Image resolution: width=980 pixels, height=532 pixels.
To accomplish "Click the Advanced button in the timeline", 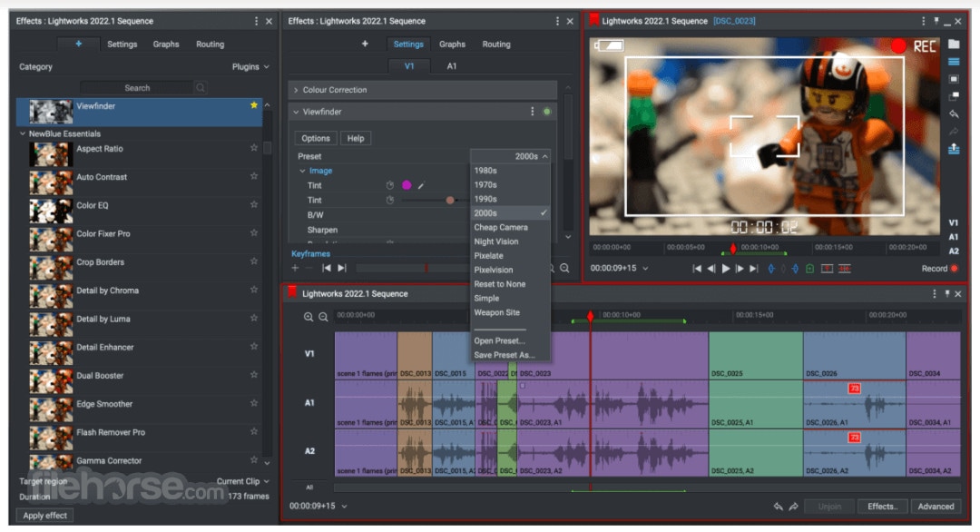I will [935, 507].
